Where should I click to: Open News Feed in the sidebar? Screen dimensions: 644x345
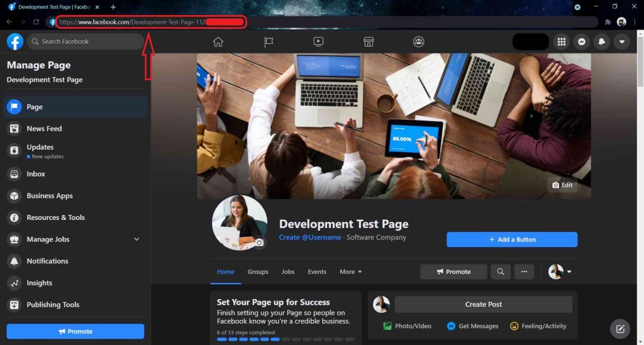(75, 128)
